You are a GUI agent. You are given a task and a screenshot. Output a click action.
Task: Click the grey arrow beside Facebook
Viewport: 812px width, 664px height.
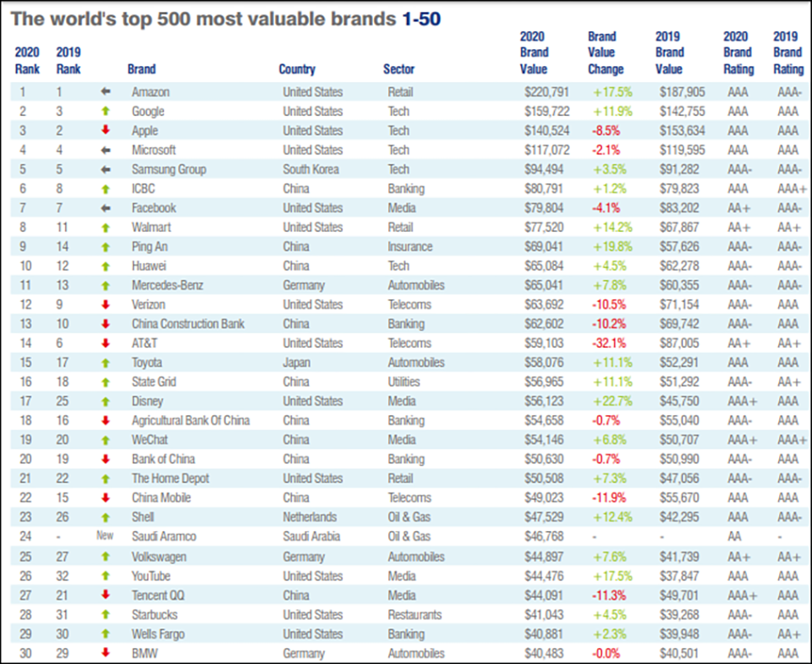[106, 208]
